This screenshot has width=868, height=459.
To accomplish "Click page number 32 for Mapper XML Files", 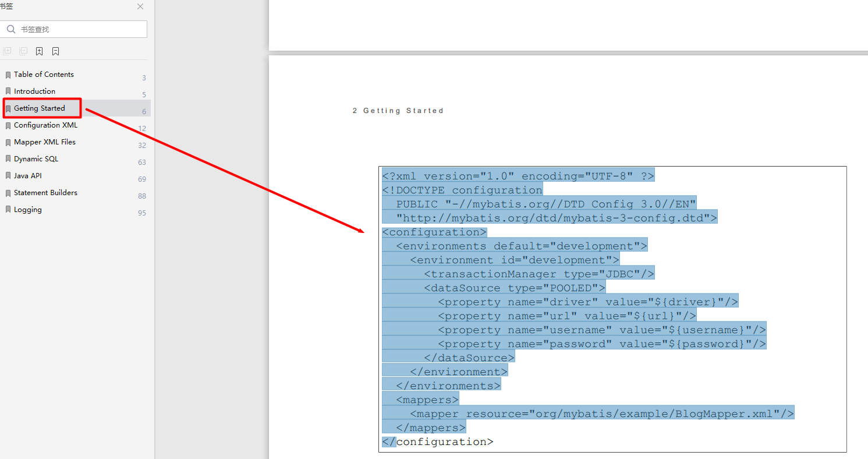I will (x=142, y=146).
